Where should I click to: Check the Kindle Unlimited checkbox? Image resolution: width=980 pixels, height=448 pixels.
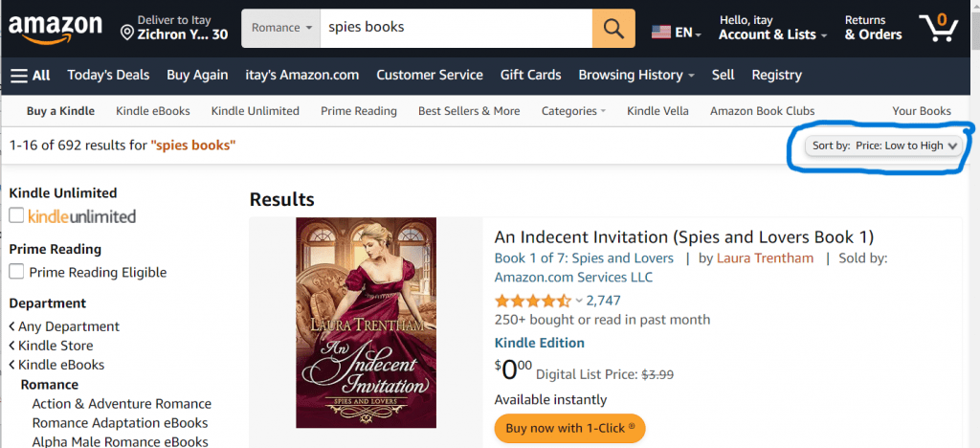click(x=16, y=215)
